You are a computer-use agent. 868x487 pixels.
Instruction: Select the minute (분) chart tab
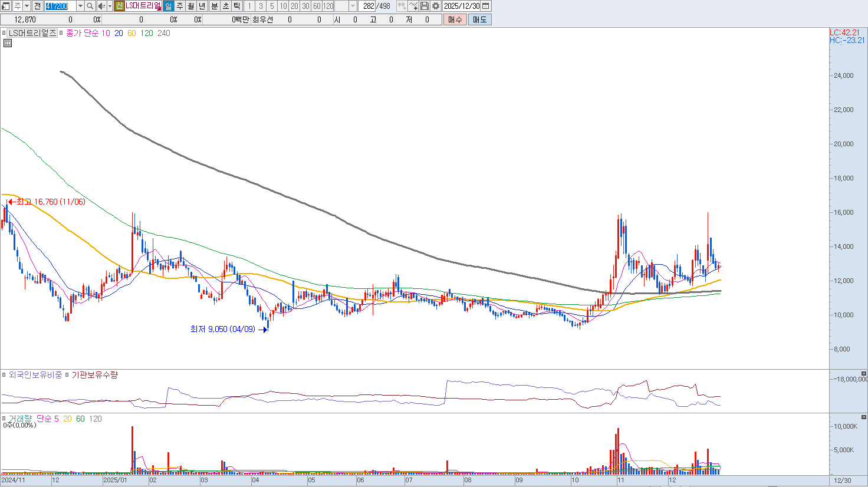point(215,6)
